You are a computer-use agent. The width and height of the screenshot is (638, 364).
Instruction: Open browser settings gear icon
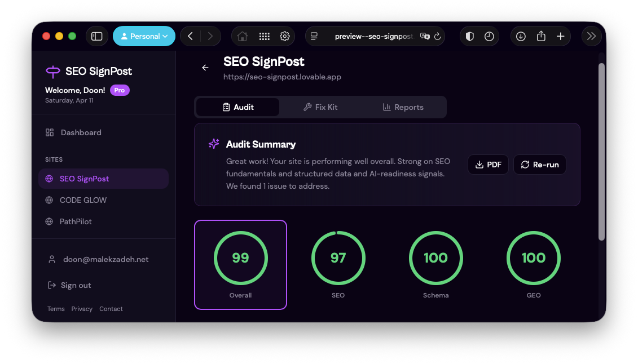(285, 36)
